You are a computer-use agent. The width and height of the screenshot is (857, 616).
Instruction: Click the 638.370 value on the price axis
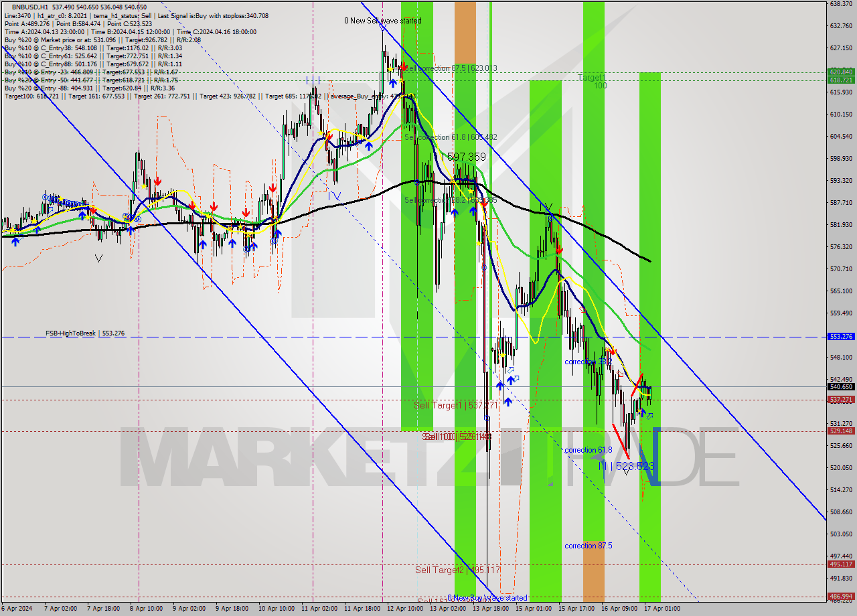point(841,3)
